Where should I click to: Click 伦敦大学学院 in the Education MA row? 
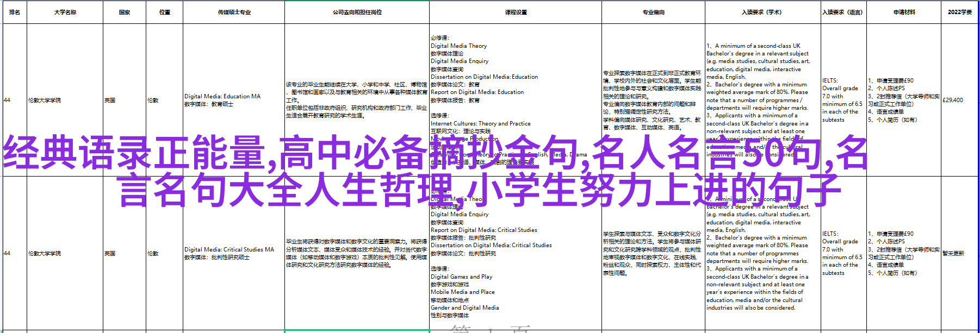pyautogui.click(x=65, y=100)
